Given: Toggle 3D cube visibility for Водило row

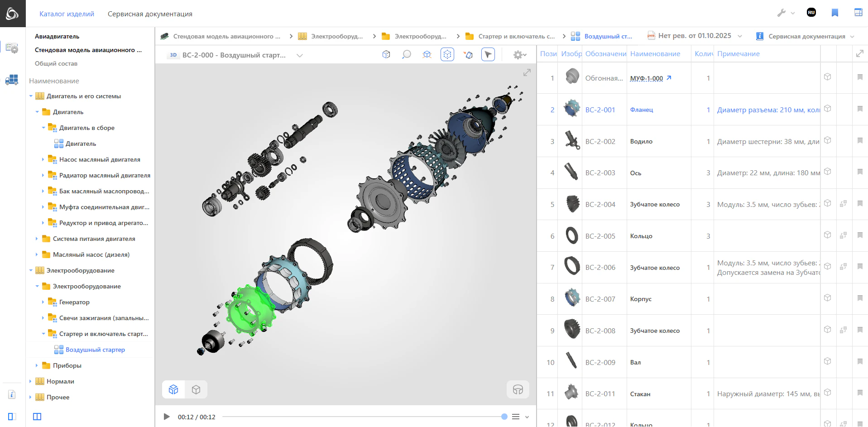Looking at the screenshot, I should (x=827, y=140).
